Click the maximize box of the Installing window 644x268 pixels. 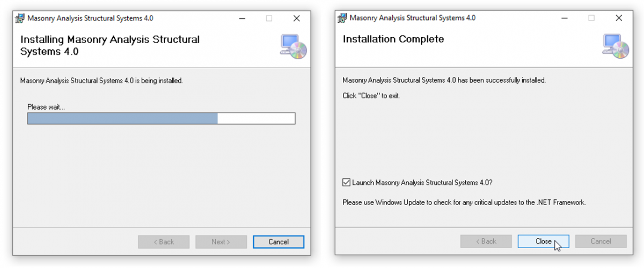coord(269,18)
